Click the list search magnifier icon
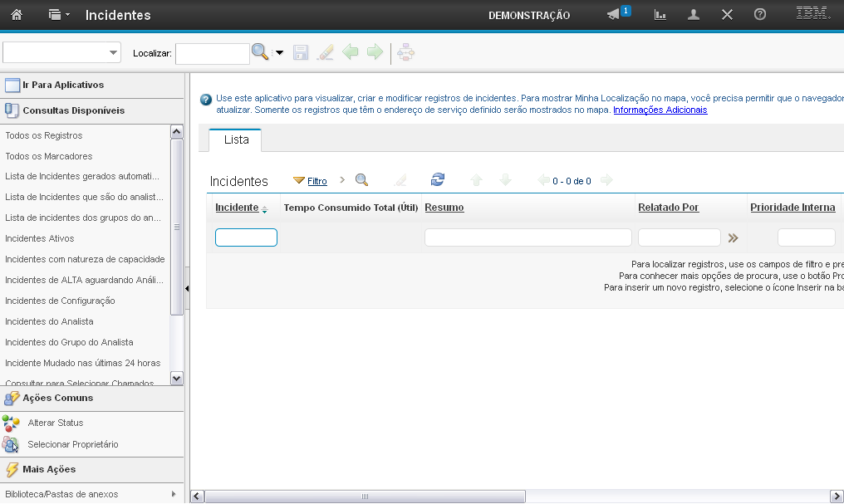This screenshot has width=844, height=504. coord(361,180)
